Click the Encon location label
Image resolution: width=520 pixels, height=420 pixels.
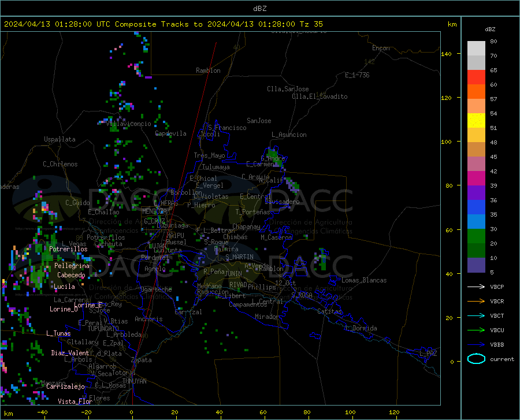click(381, 48)
